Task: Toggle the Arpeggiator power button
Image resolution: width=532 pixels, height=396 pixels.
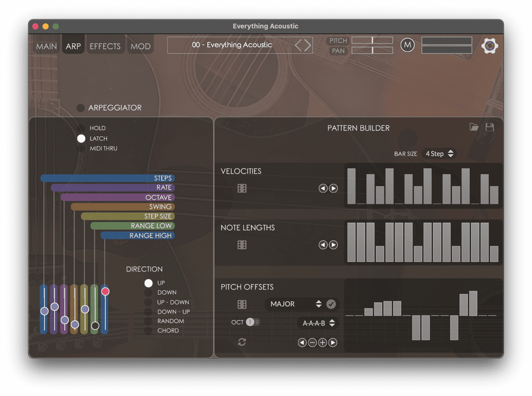Action: [81, 108]
